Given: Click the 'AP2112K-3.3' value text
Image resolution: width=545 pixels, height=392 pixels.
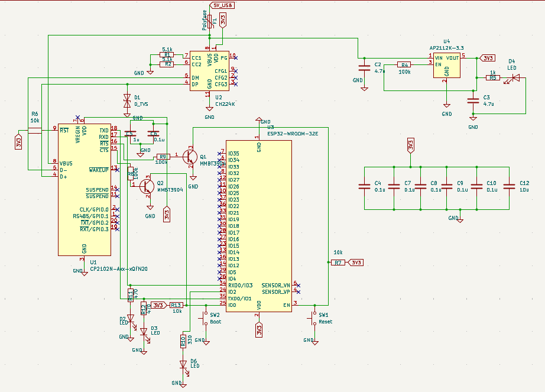Looking at the screenshot, I should 447,48.
